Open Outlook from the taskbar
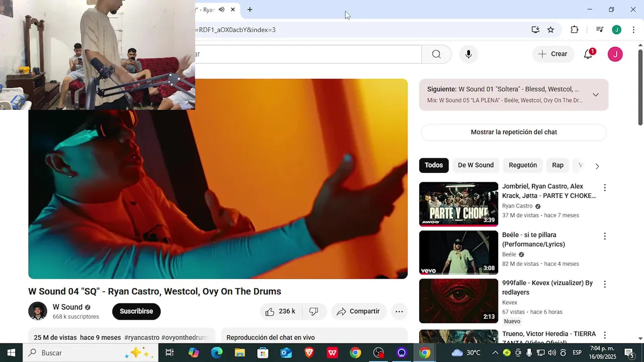Screen dimensions: 644x362 click(x=286, y=352)
